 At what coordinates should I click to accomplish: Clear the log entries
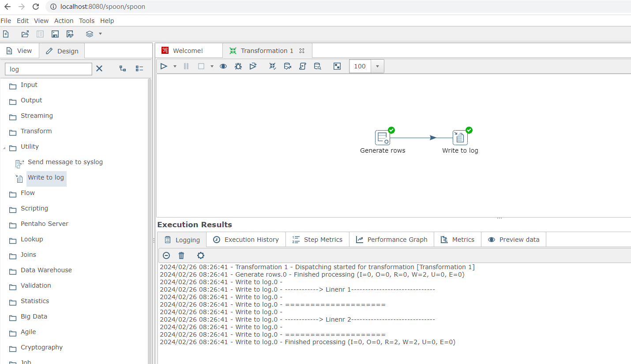coord(181,255)
